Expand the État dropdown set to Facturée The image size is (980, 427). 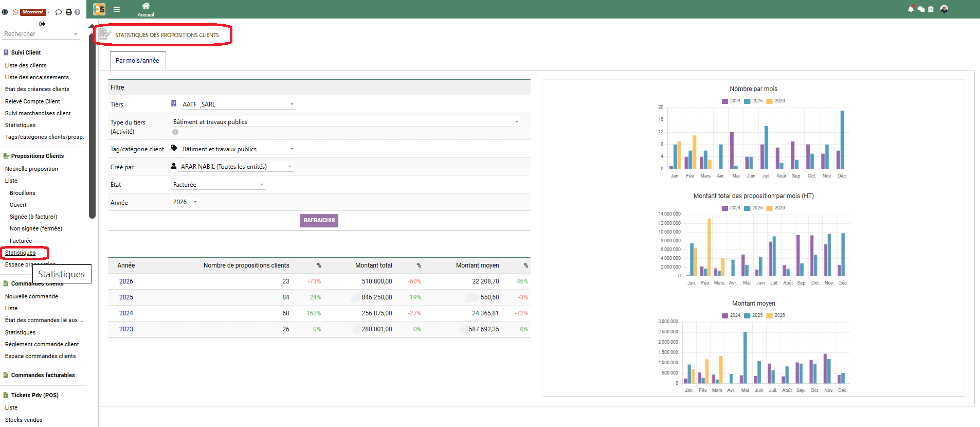tap(218, 185)
